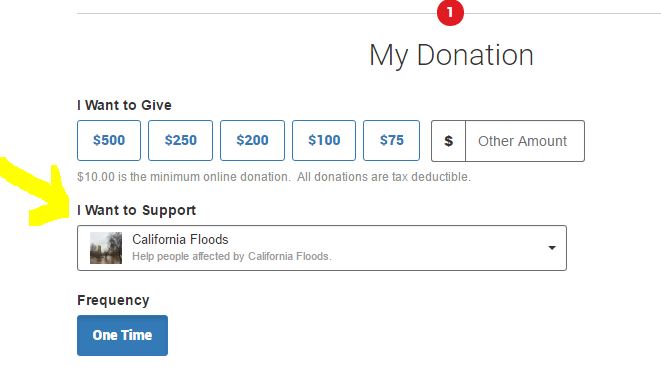661x373 pixels.
Task: Click the dollar sign prefix box
Action: click(449, 141)
